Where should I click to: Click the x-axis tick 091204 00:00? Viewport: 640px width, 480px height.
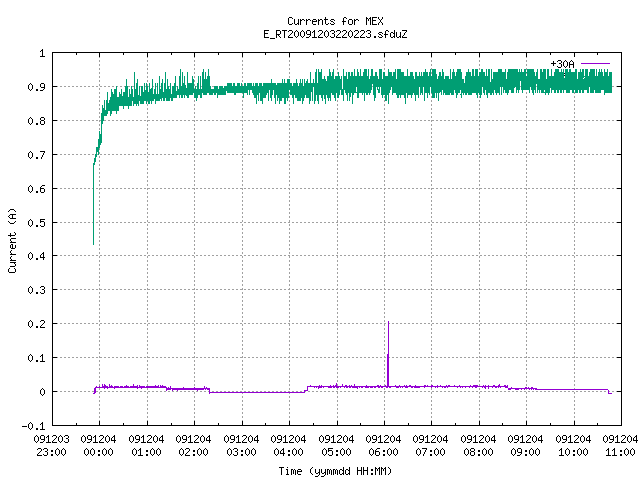(98, 446)
